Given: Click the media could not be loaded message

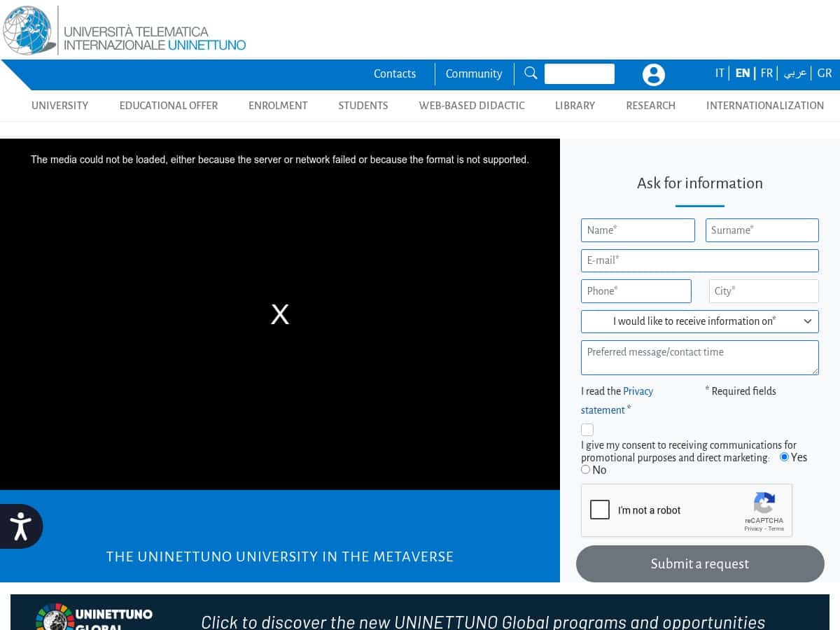Looking at the screenshot, I should coord(280,160).
